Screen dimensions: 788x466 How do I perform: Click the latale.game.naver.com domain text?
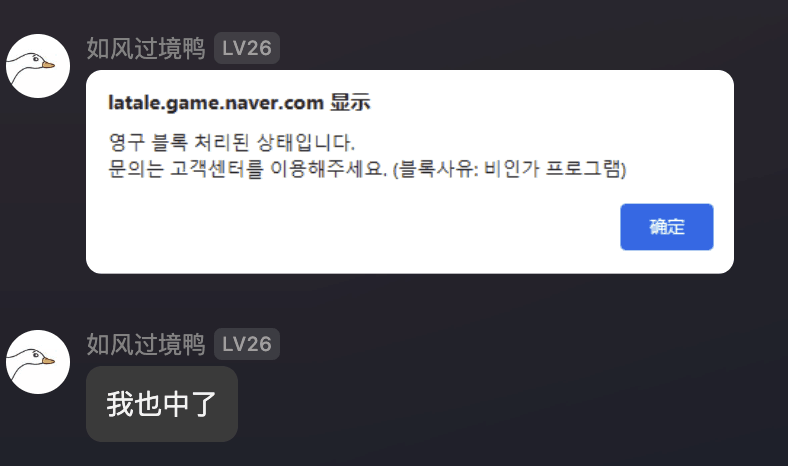tap(216, 103)
